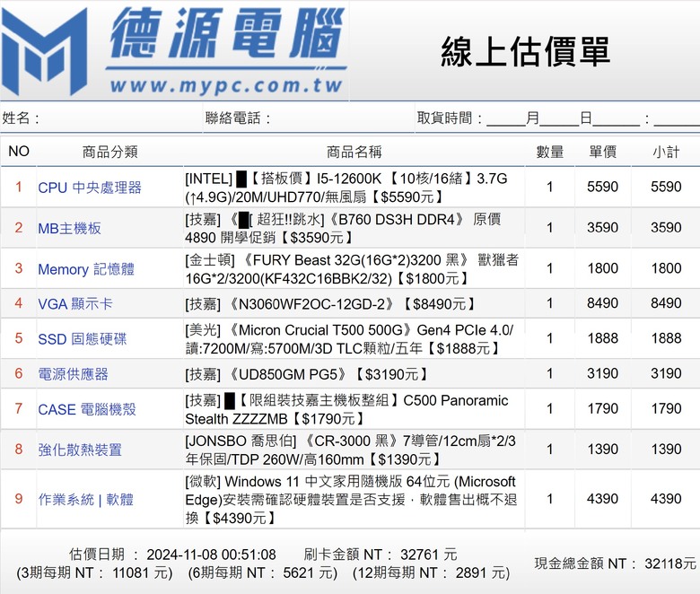Click quantity 1 in SSD row
The height and width of the screenshot is (594, 700).
pos(550,338)
